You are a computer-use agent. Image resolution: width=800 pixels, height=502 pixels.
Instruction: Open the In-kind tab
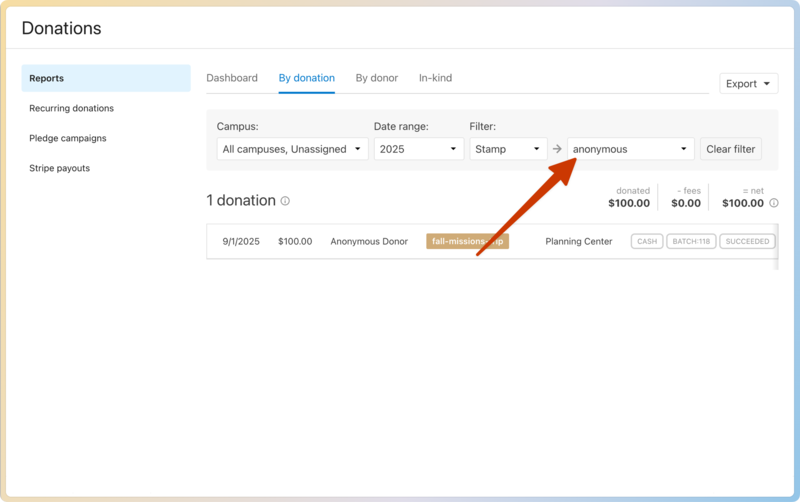435,78
